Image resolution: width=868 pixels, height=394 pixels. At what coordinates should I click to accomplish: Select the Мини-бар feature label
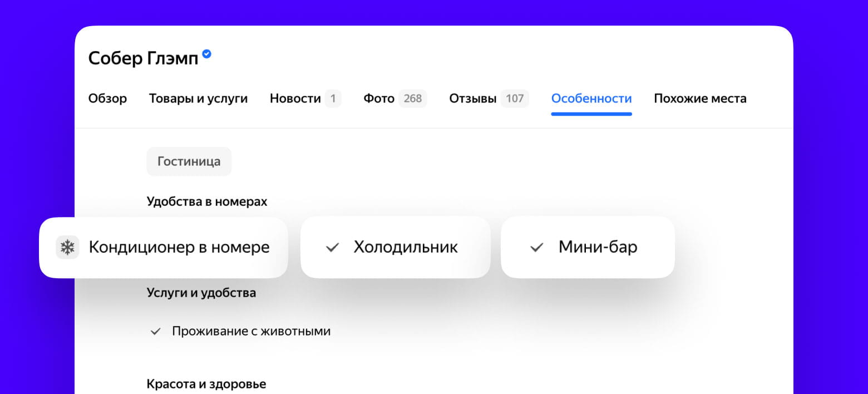click(598, 247)
